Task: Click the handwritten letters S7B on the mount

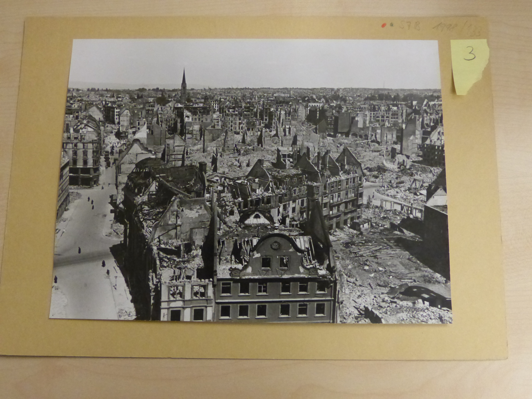Action: pos(409,27)
